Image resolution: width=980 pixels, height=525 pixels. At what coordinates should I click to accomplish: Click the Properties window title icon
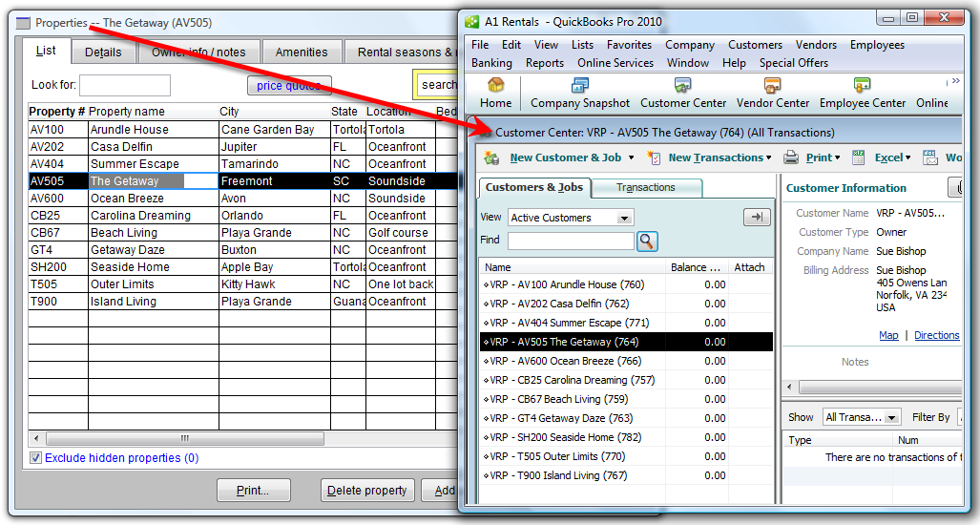(23, 23)
